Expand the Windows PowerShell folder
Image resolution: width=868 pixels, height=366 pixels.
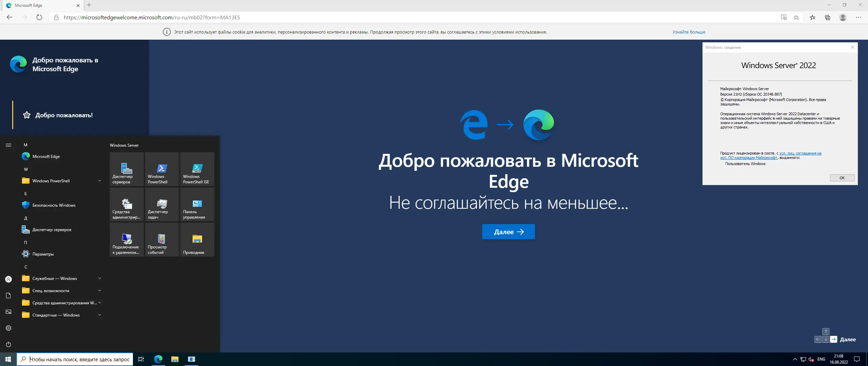pos(61,181)
